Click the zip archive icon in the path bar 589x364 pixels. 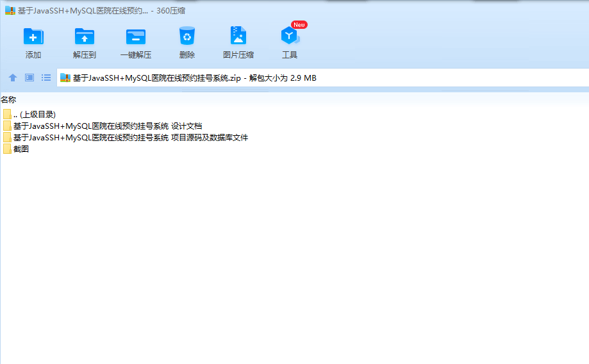65,78
